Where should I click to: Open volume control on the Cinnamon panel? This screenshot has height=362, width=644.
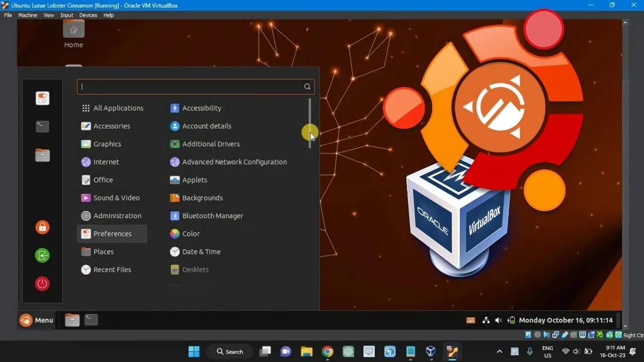tap(498, 320)
